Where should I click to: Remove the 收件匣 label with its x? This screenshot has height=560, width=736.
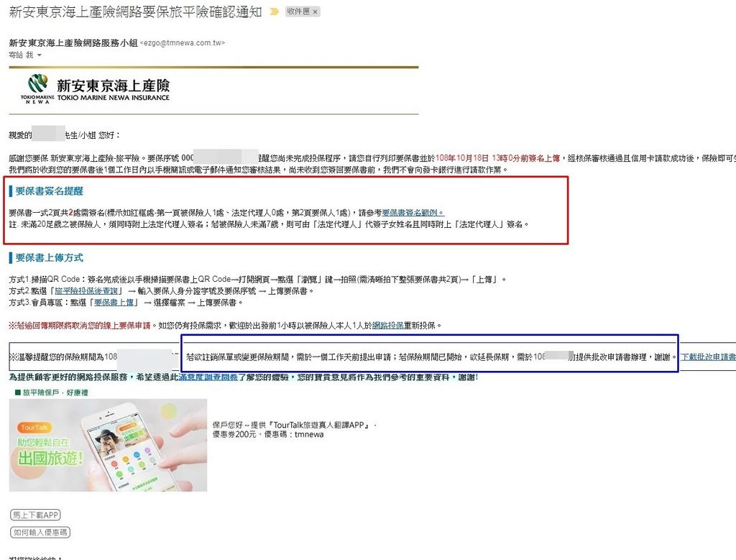click(x=315, y=12)
